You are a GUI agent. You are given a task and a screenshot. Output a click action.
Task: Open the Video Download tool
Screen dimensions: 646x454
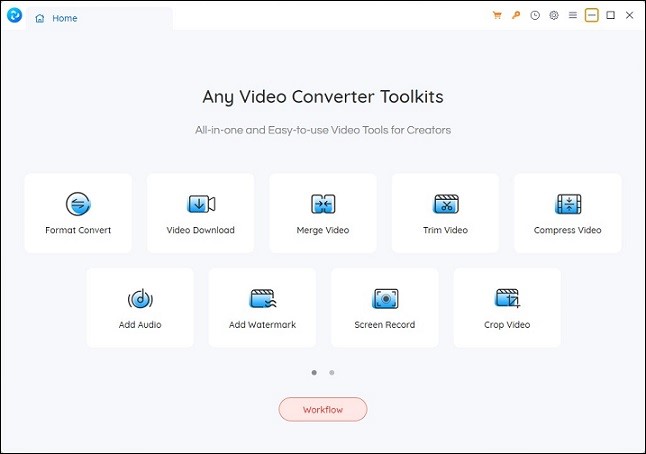[201, 213]
